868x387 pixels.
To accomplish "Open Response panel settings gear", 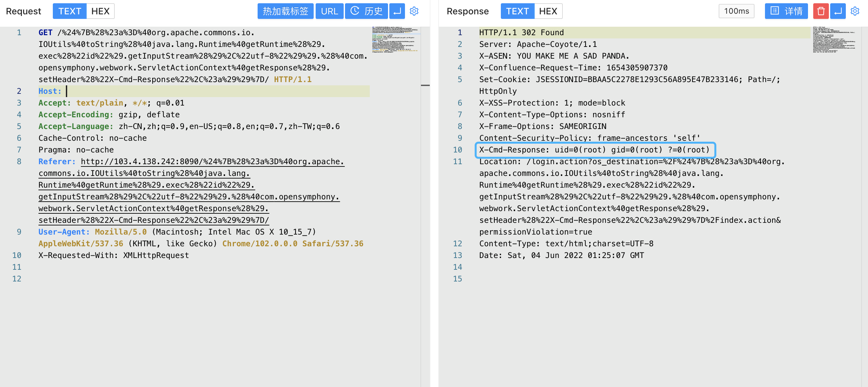I will (x=855, y=11).
